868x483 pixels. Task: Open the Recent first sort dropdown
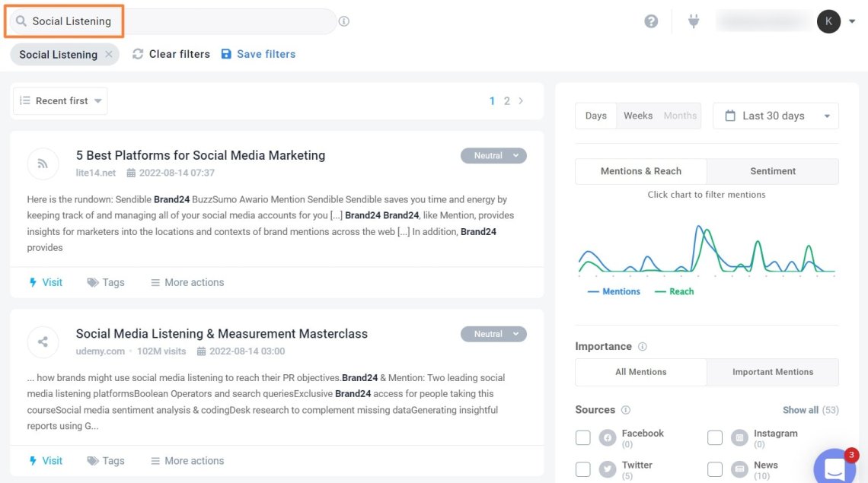click(x=60, y=101)
